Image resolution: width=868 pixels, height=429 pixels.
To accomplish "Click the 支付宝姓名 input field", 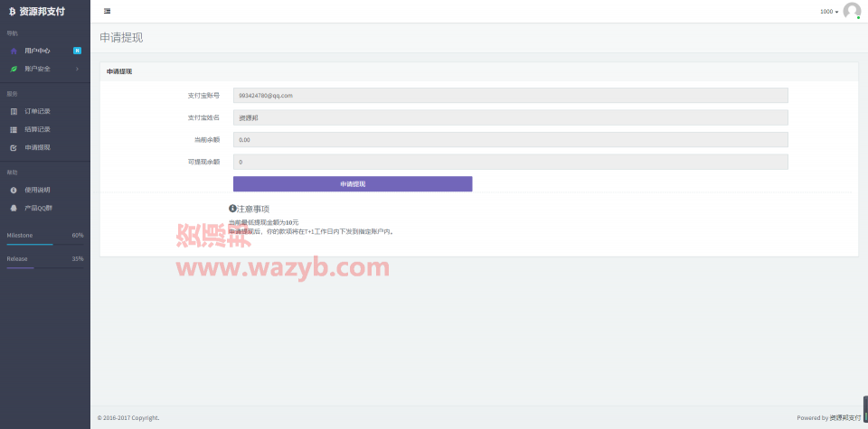I will click(510, 117).
